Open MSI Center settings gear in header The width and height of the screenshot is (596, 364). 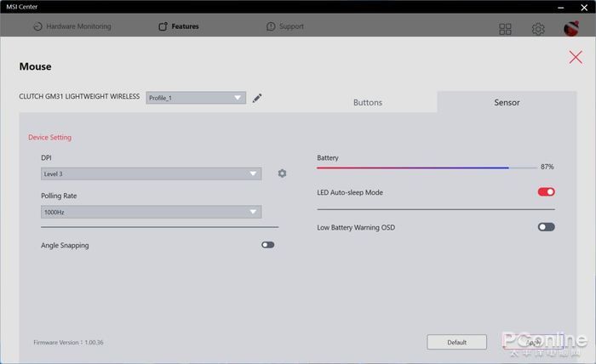tap(538, 29)
